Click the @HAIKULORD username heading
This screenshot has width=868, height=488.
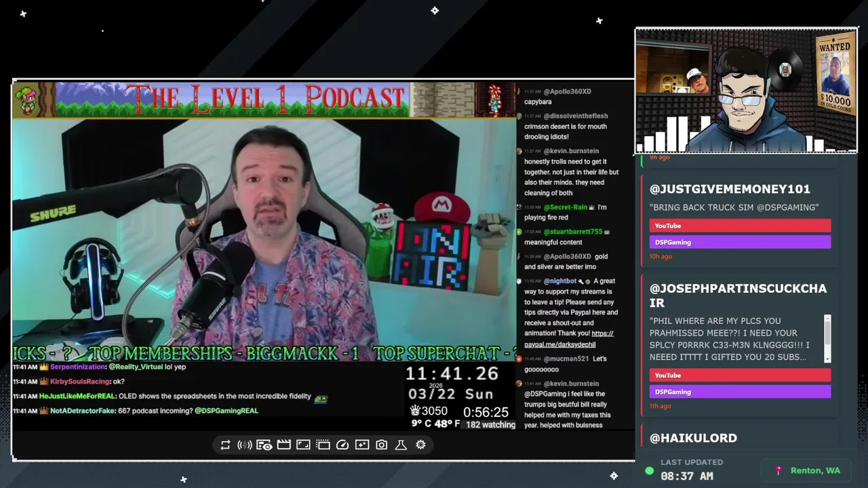point(693,439)
